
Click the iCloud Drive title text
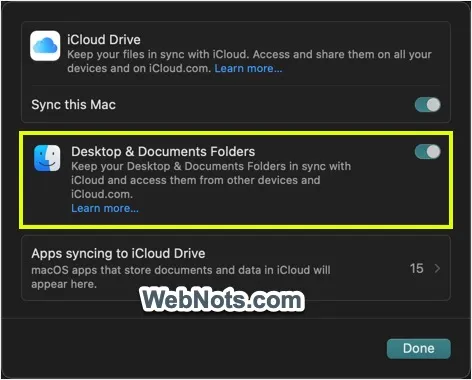pos(104,40)
